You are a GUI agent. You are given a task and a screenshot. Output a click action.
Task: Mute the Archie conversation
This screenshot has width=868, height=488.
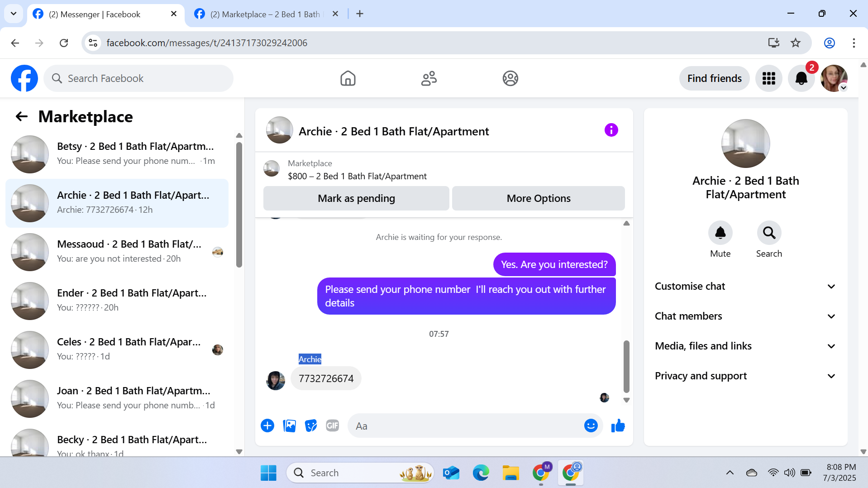(x=720, y=233)
